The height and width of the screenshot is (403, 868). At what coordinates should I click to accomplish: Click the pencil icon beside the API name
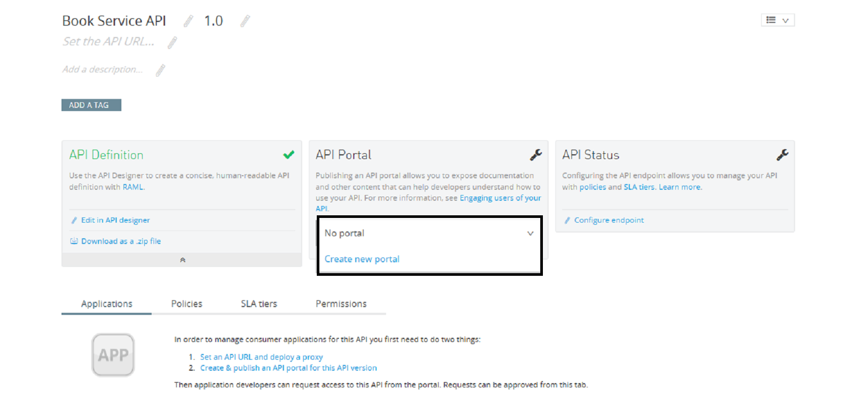pos(188,21)
